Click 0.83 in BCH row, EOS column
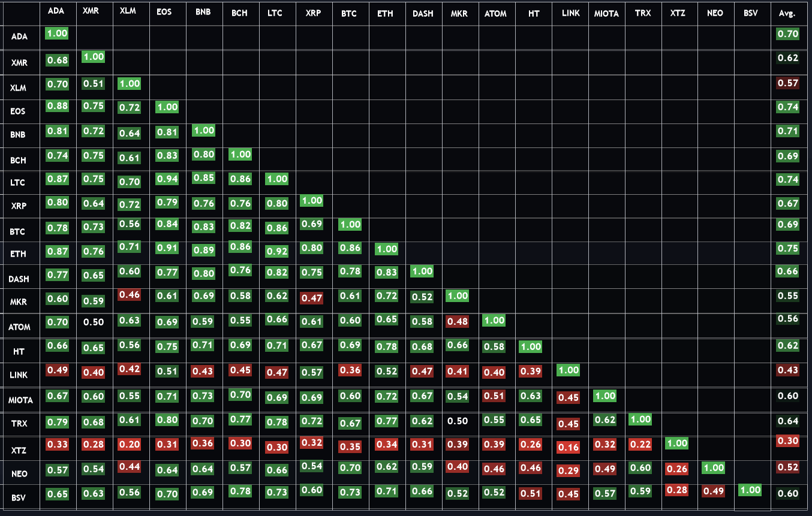 (x=167, y=156)
